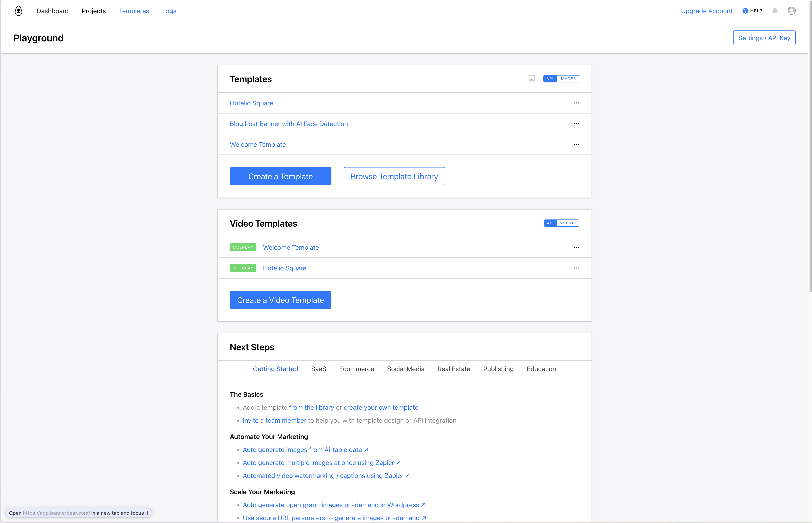Go to Dashboard in the top navigation

53,11
